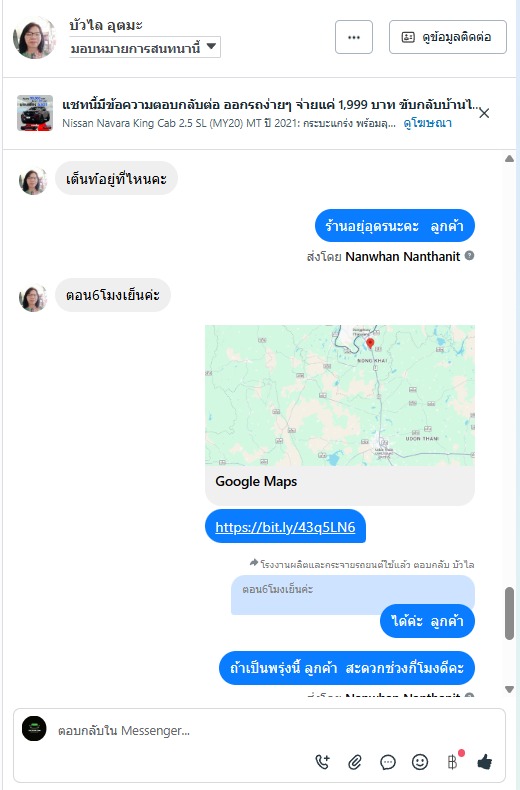This screenshot has height=790, width=520.
Task: Click the scrollbar down arrow
Action: click(x=509, y=689)
